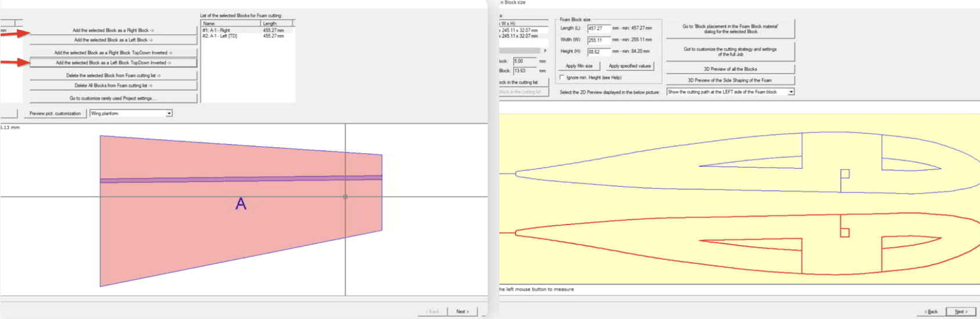Toggle Ignore min. Height checkbox
The height and width of the screenshot is (319, 980).
point(562,77)
